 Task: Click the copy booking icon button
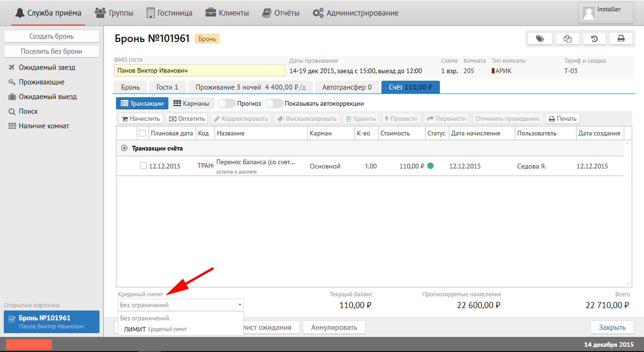pyautogui.click(x=567, y=39)
